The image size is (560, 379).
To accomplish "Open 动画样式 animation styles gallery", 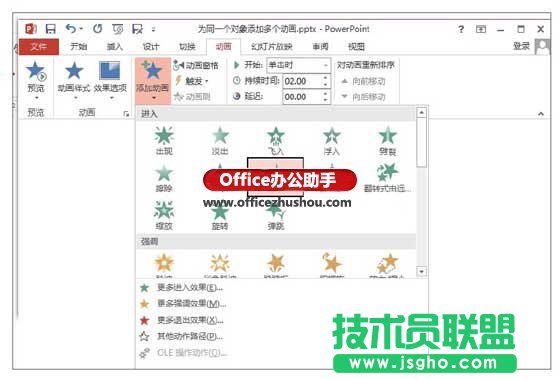I will (74, 79).
